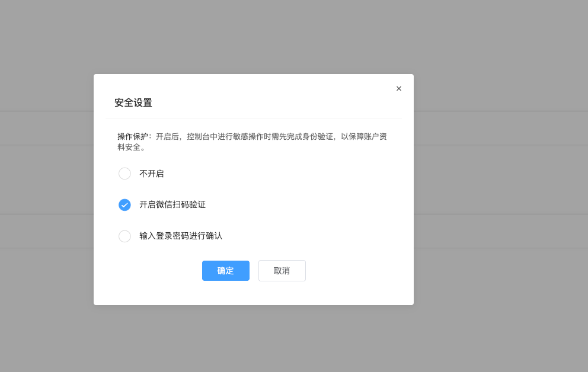Image resolution: width=588 pixels, height=372 pixels.
Task: Click the white checkmark inside the selected radio
Action: pyautogui.click(x=124, y=205)
